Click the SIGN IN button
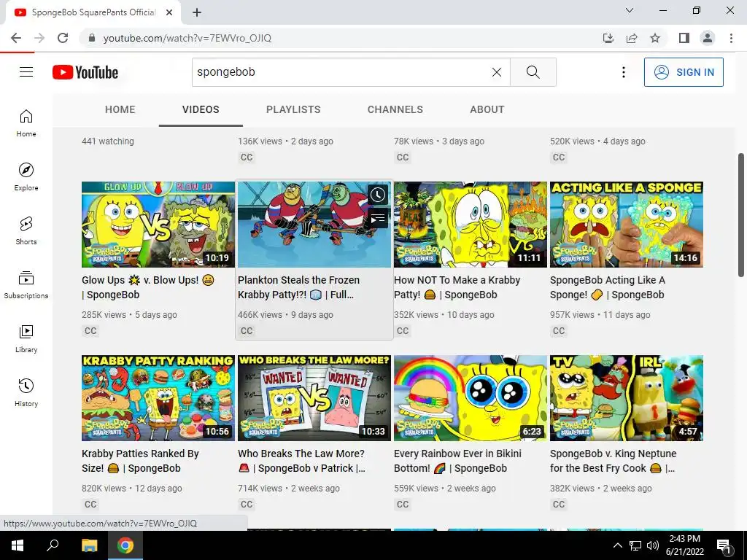 click(684, 72)
